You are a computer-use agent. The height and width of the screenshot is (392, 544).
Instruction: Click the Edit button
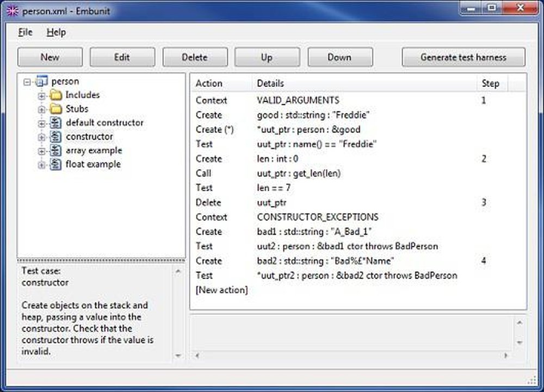122,57
